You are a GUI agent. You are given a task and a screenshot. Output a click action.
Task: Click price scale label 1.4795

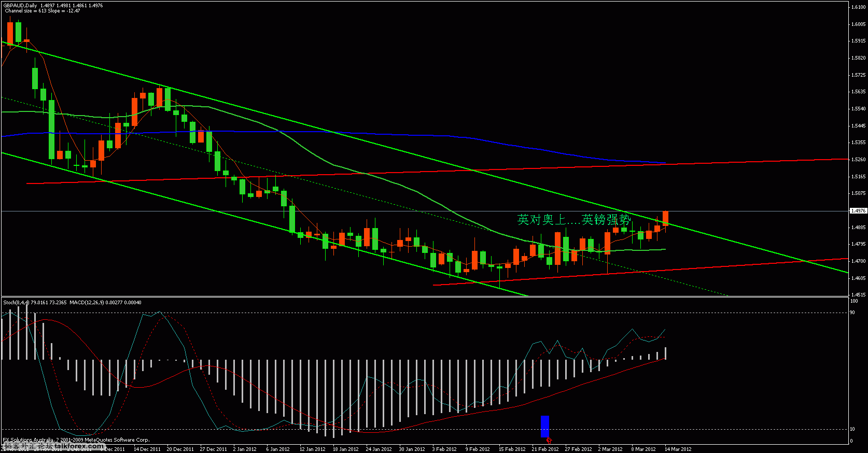click(x=859, y=244)
